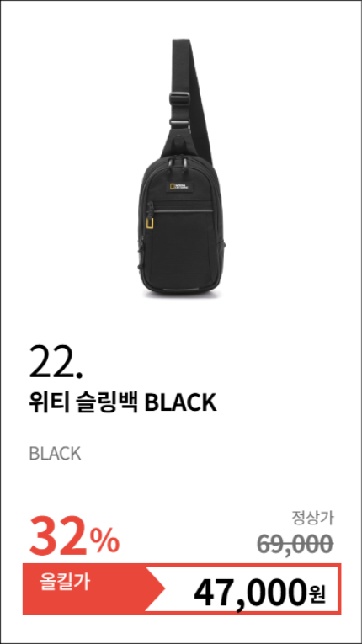Select the gray BLACK color label

tap(55, 454)
